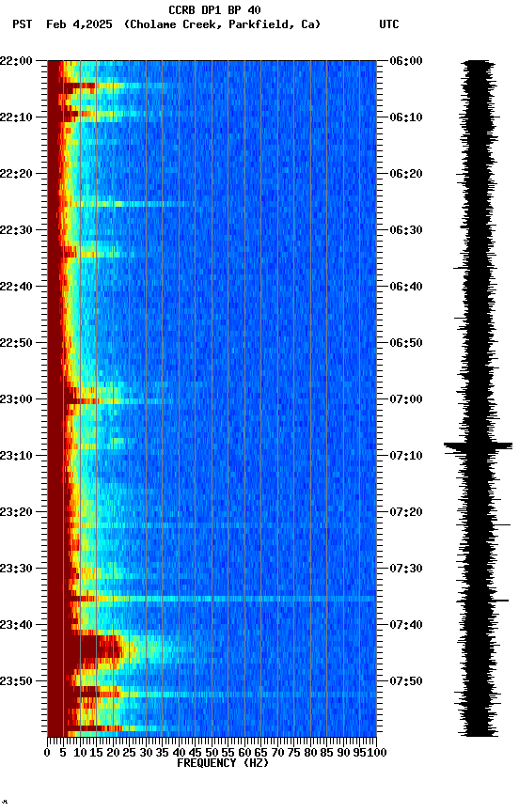Click the 06:40 UTC time label
The image size is (519, 812).
(x=406, y=287)
